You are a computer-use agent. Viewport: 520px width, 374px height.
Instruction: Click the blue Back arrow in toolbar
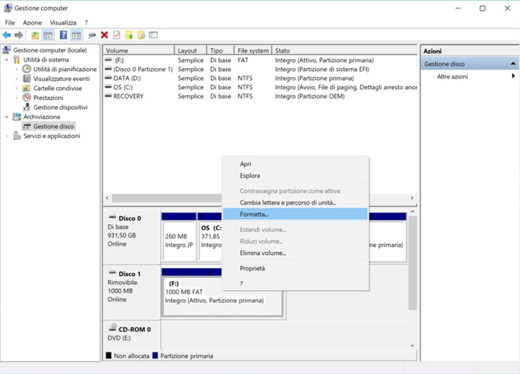[x=7, y=35]
